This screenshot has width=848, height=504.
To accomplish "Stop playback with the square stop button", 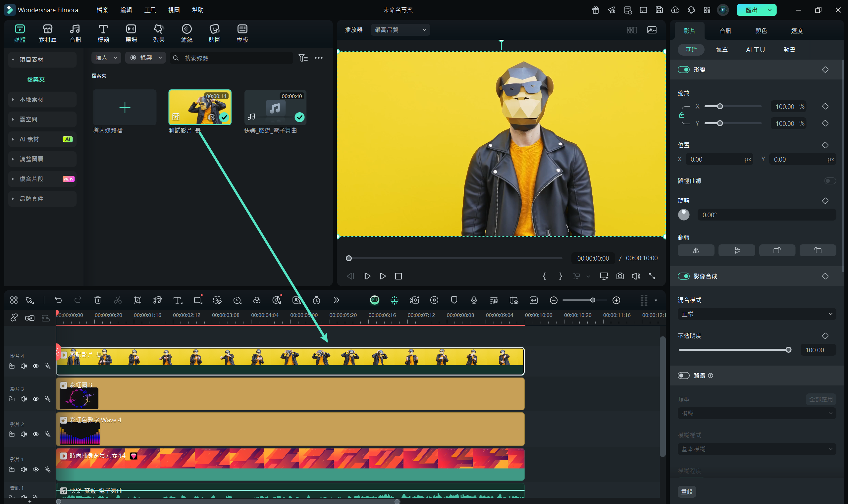I will [398, 276].
